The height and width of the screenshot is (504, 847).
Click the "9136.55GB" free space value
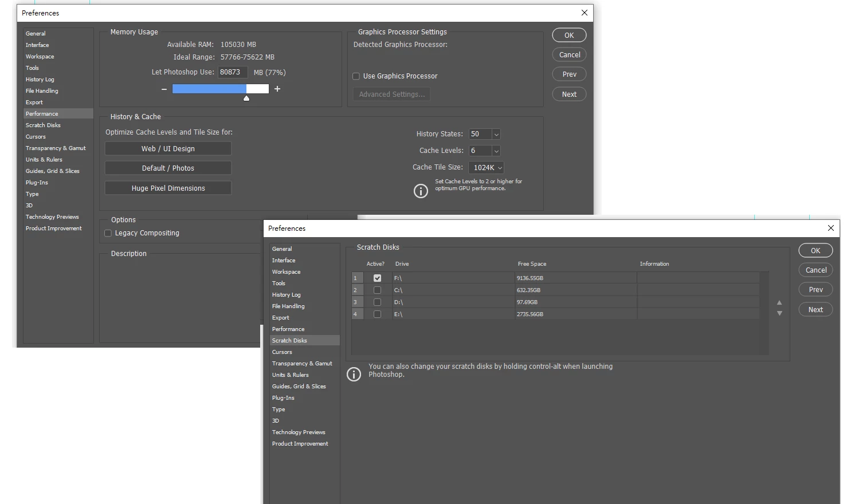pos(530,278)
